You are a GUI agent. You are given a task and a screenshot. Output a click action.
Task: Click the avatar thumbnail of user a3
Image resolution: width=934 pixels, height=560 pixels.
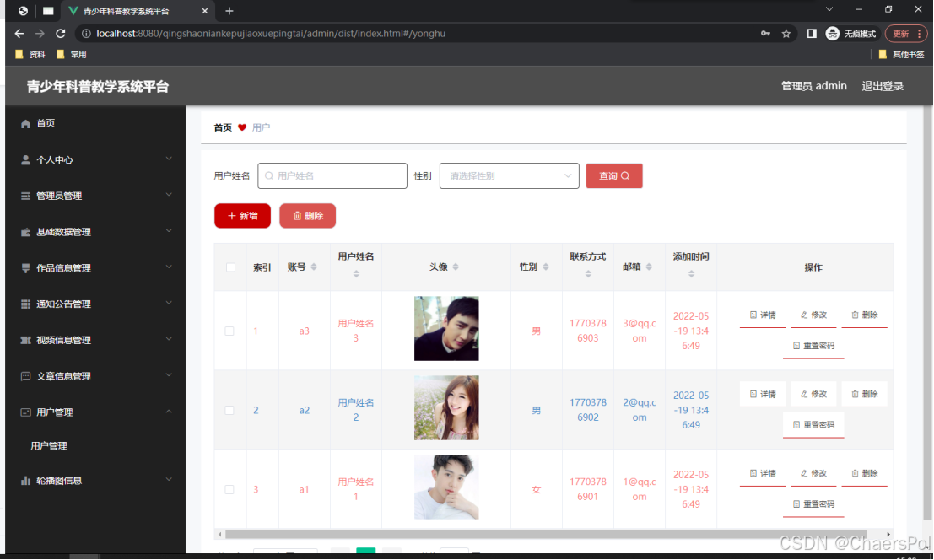coord(446,329)
